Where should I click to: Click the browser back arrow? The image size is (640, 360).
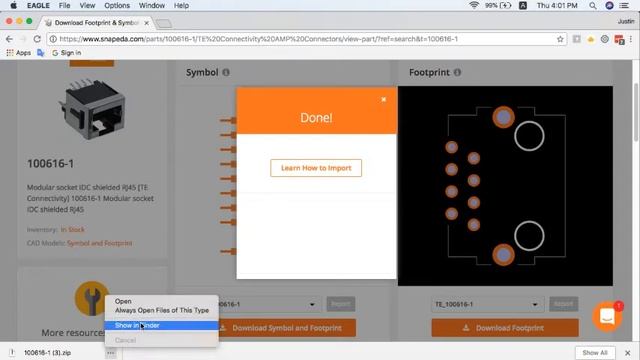[9, 39]
